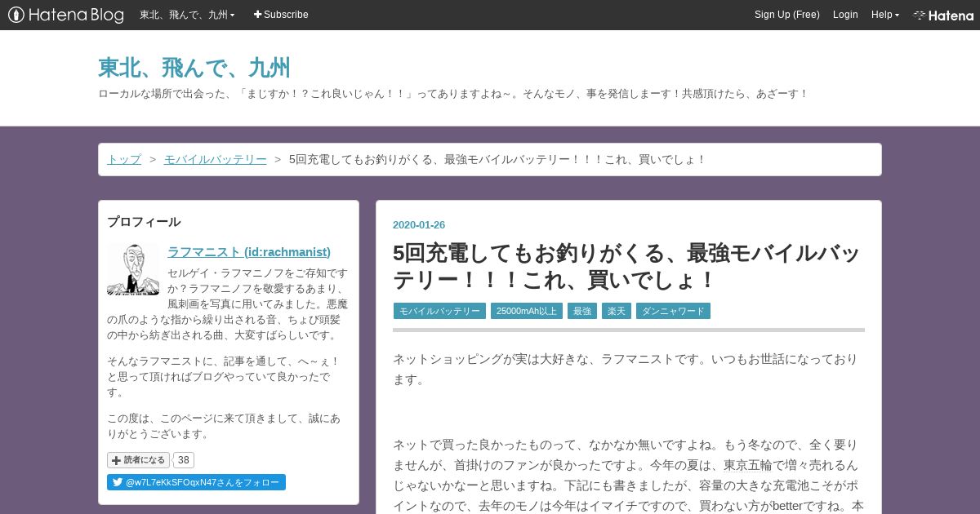Click profile text そんなラフマニストに、記事を通して
980x514 pixels.
(x=224, y=376)
